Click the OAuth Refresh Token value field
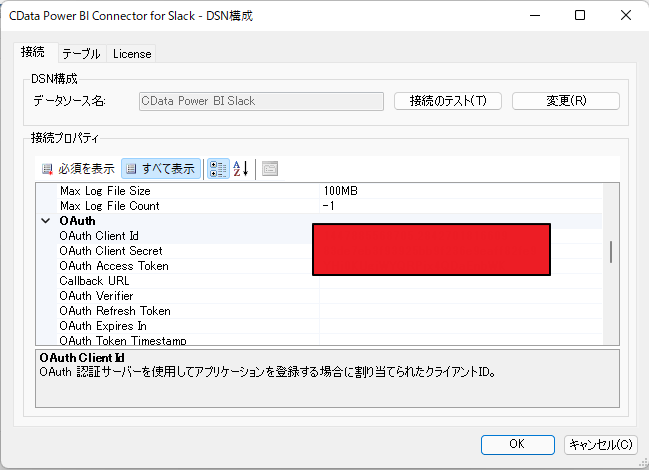 [461, 311]
